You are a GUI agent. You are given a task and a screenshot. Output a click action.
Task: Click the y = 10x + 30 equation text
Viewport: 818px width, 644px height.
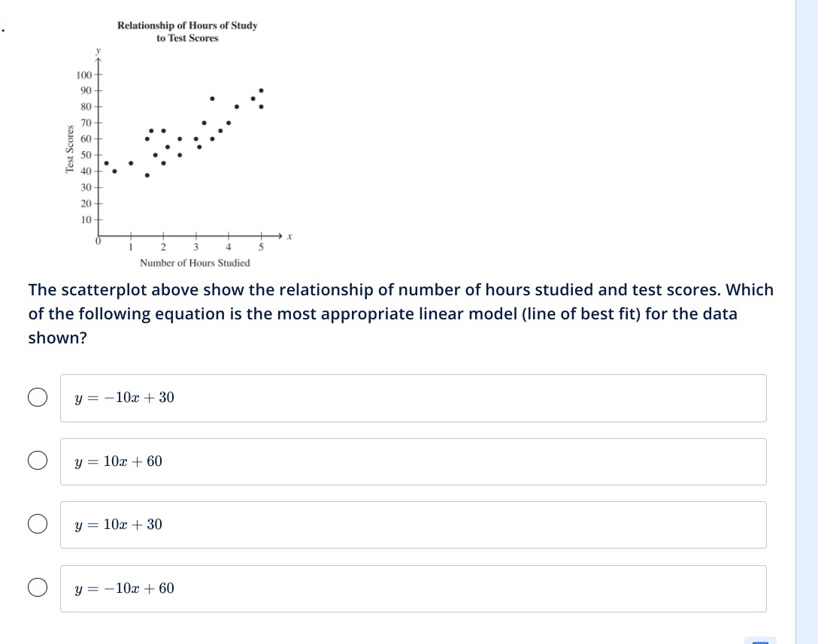pyautogui.click(x=119, y=525)
